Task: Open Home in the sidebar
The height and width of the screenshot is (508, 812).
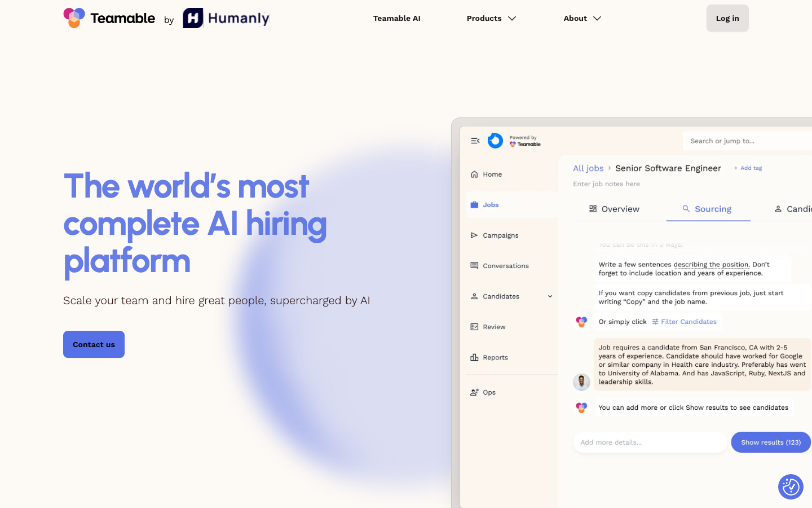Action: coord(487,174)
